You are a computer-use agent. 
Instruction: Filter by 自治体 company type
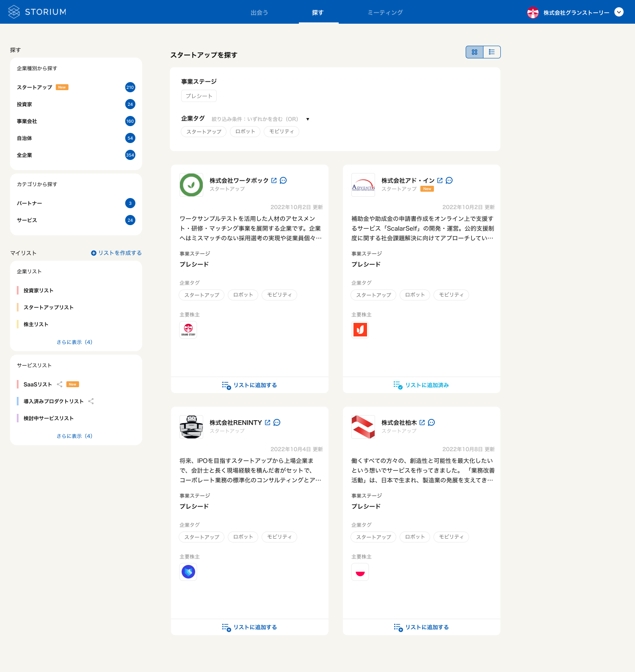(x=76, y=138)
